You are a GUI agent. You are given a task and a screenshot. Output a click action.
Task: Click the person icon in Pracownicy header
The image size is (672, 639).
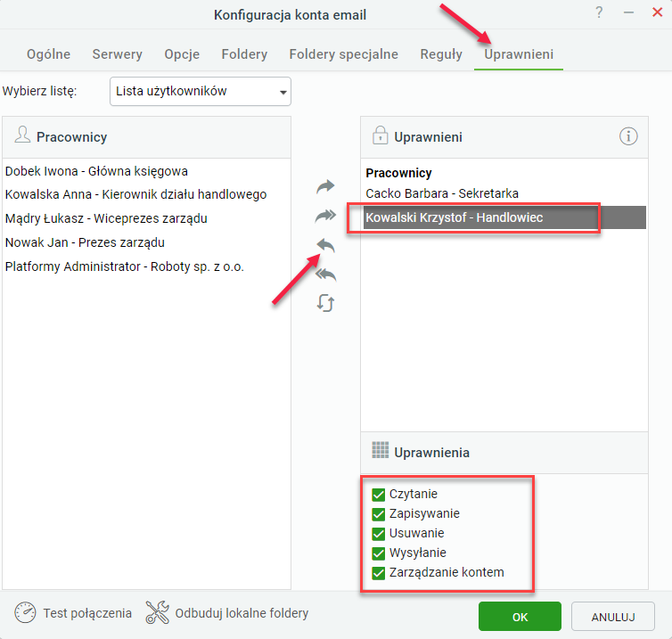(22, 135)
